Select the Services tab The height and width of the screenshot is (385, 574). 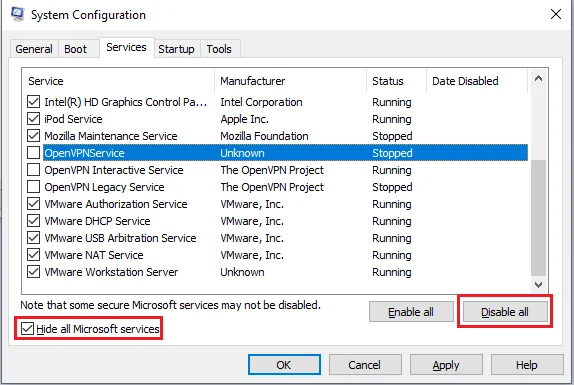tap(126, 48)
